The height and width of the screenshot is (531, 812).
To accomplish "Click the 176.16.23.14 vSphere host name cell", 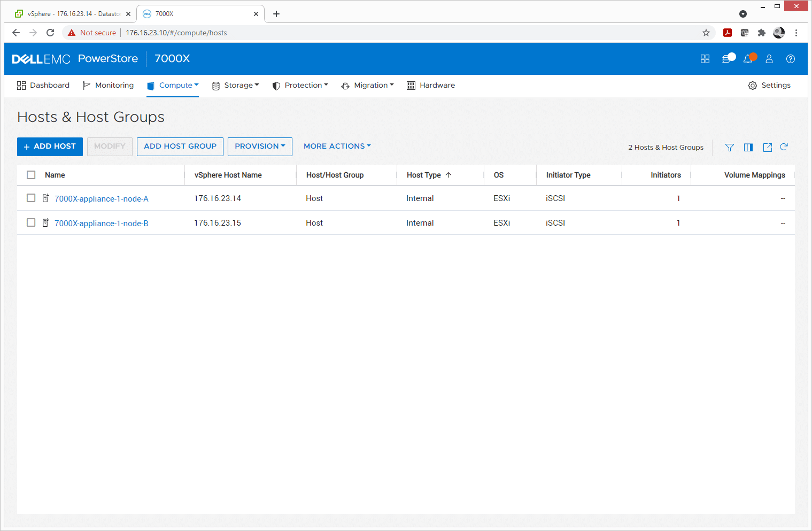I will pyautogui.click(x=218, y=198).
